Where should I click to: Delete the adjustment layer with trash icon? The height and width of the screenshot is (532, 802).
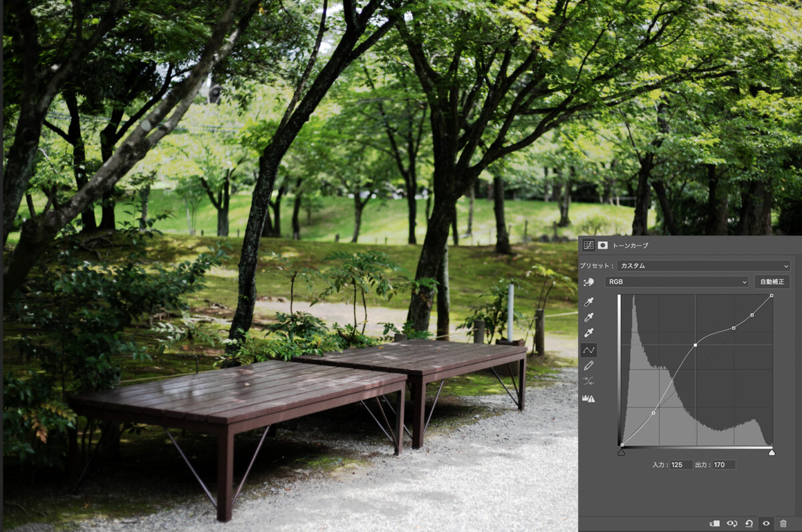coord(783,523)
